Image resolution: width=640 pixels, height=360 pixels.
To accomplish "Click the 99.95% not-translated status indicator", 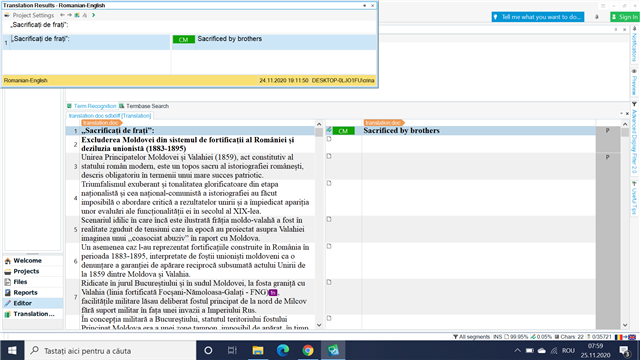I will pos(516,337).
